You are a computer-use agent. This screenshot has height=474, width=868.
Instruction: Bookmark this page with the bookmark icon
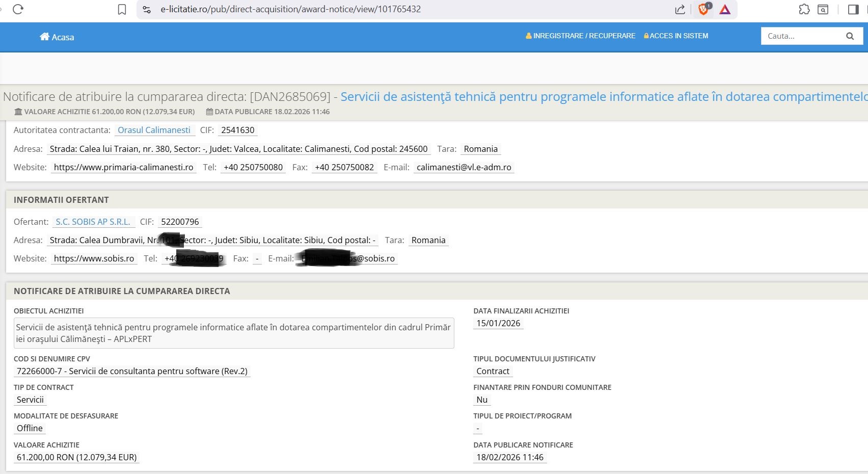tap(122, 10)
